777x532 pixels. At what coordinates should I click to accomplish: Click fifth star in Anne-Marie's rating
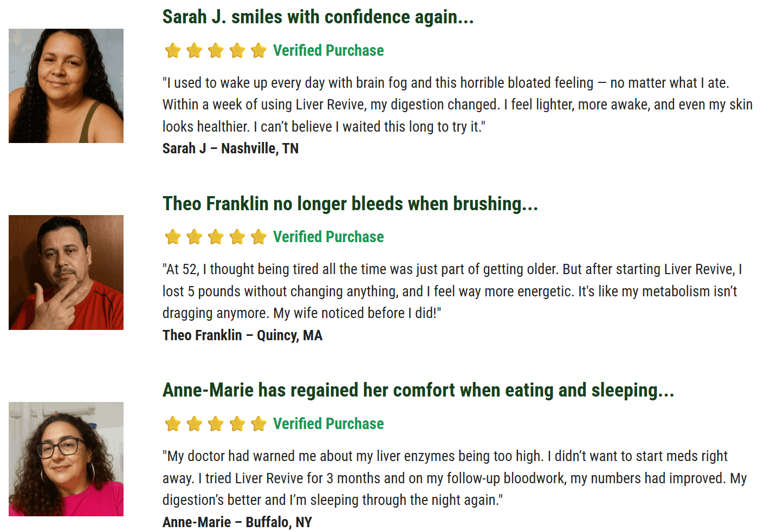pos(259,424)
